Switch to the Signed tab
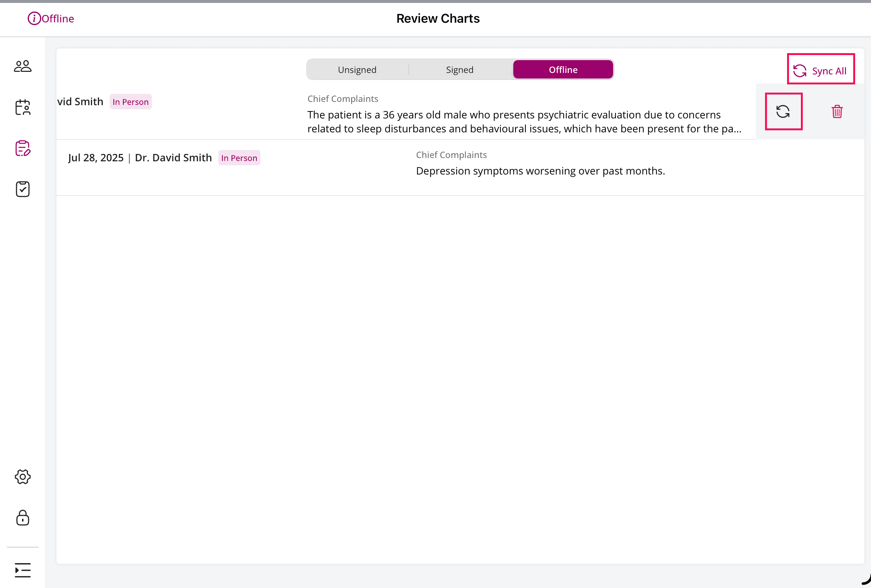 click(x=459, y=69)
